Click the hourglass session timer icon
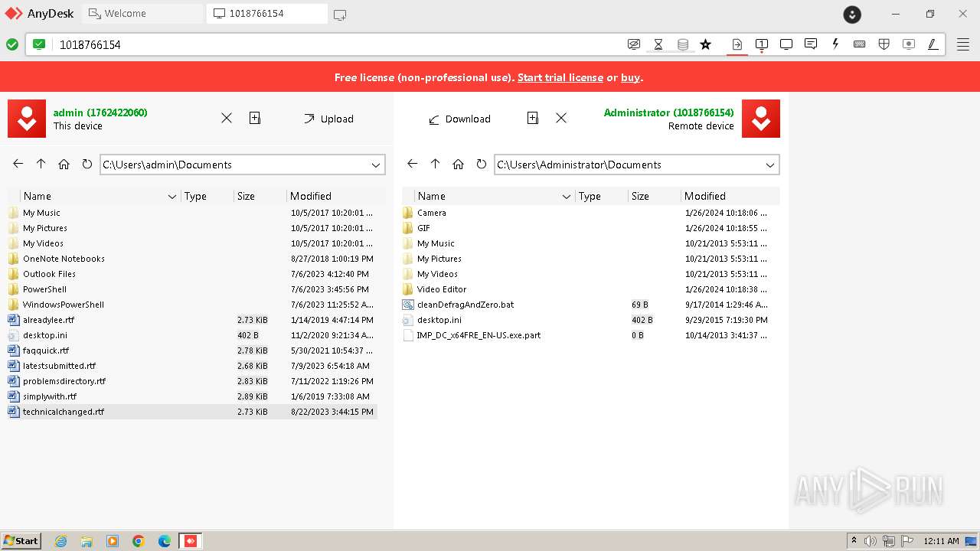The height and width of the screenshot is (551, 980). pos(658,44)
